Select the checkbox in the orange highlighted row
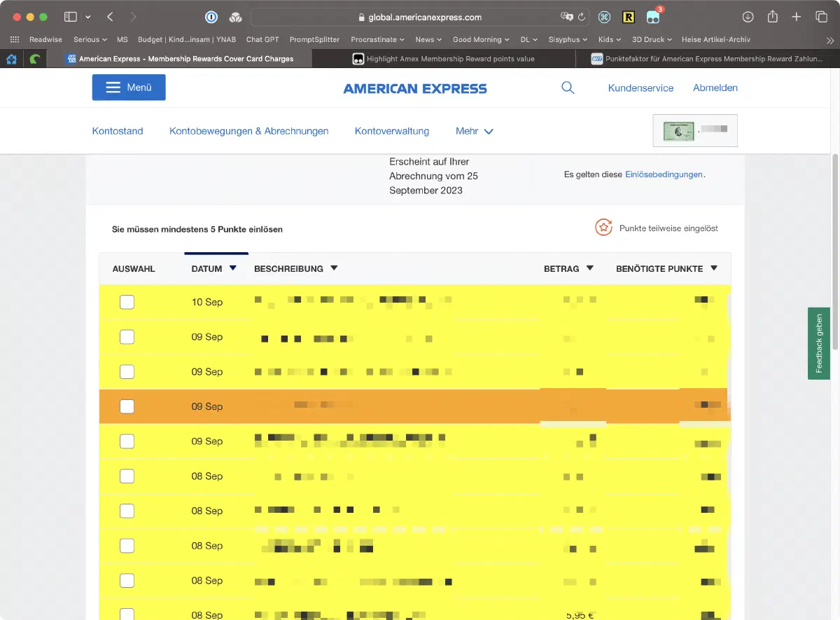The image size is (840, 620). point(127,406)
